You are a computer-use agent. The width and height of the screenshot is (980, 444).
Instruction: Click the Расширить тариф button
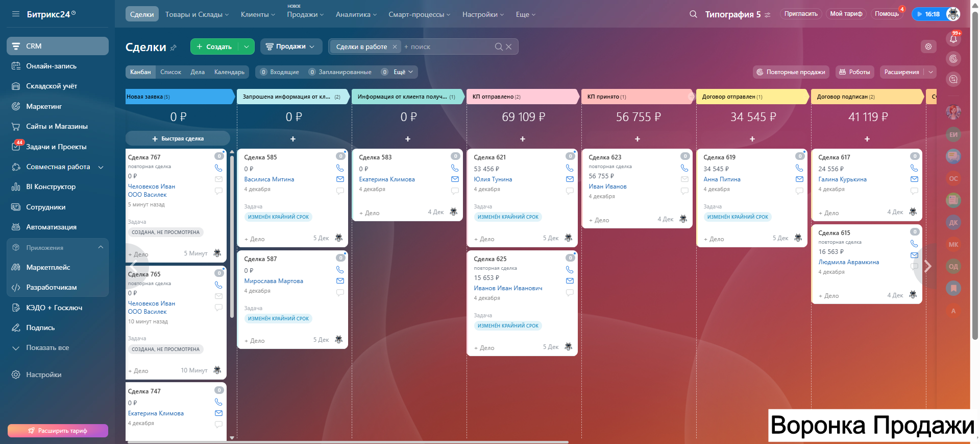[58, 431]
